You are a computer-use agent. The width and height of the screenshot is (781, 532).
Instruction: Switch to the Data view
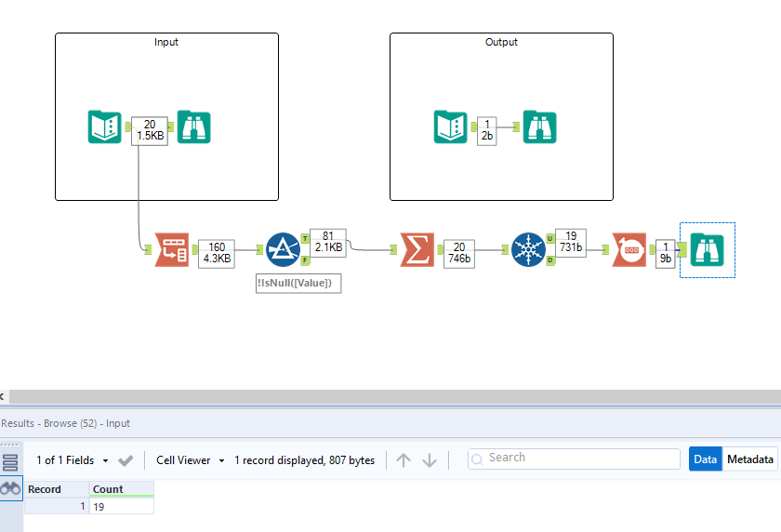point(706,459)
